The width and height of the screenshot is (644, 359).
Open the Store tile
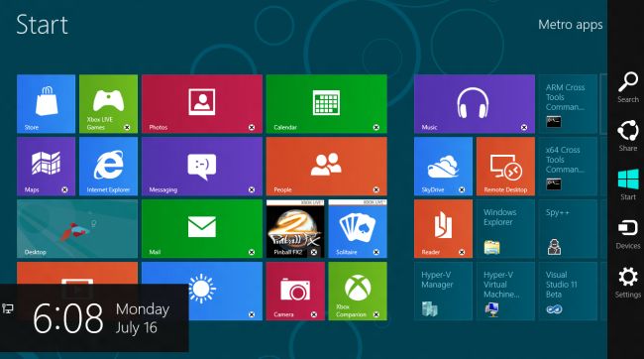pyautogui.click(x=46, y=103)
